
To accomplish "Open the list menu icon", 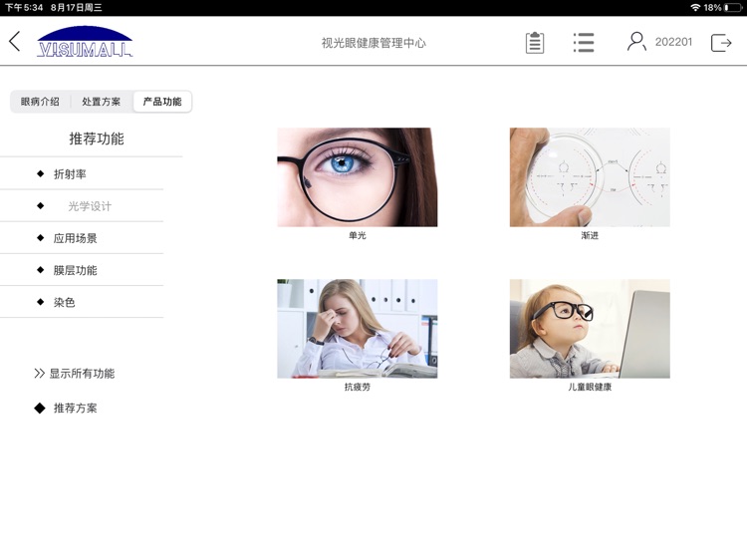I will click(x=583, y=43).
